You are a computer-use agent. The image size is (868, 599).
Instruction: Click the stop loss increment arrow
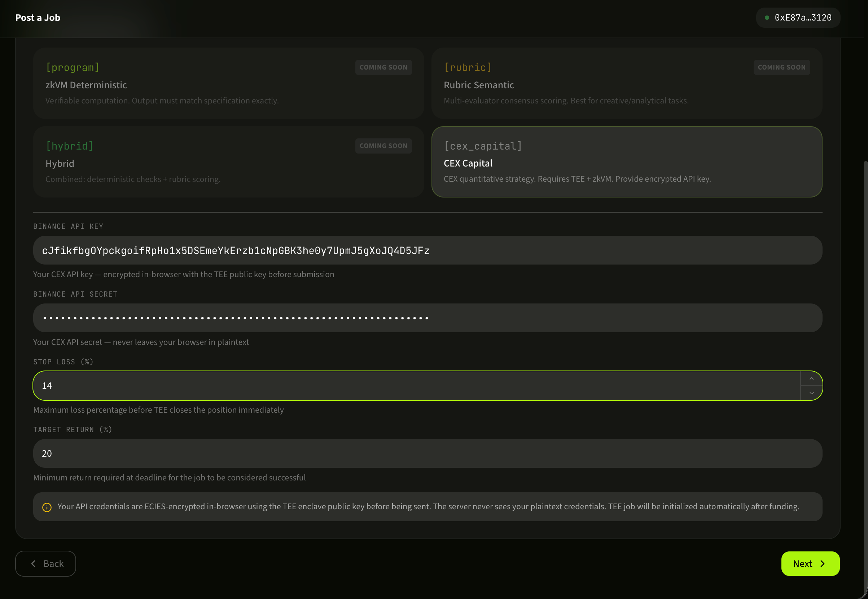(x=812, y=378)
